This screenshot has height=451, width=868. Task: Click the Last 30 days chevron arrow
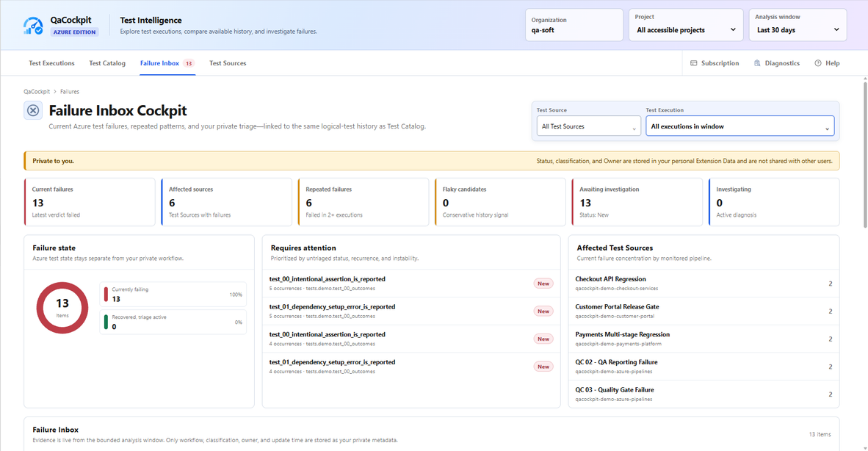tap(836, 30)
